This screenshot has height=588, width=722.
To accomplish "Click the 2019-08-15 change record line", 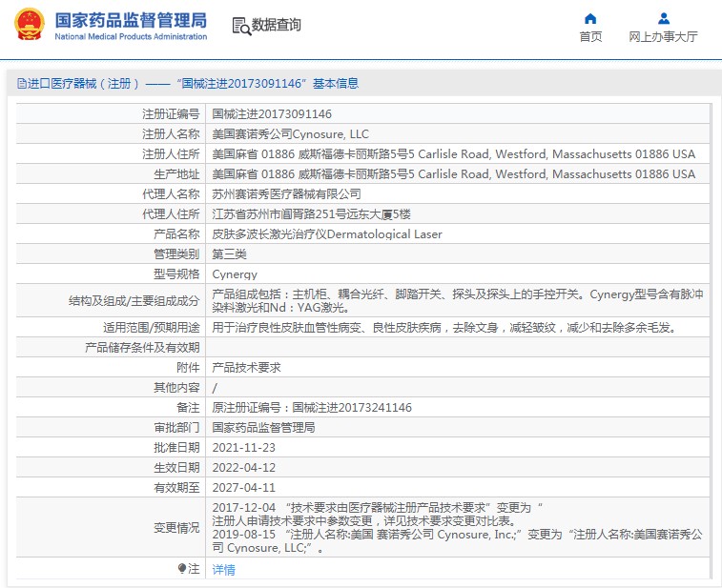I will tap(457, 541).
